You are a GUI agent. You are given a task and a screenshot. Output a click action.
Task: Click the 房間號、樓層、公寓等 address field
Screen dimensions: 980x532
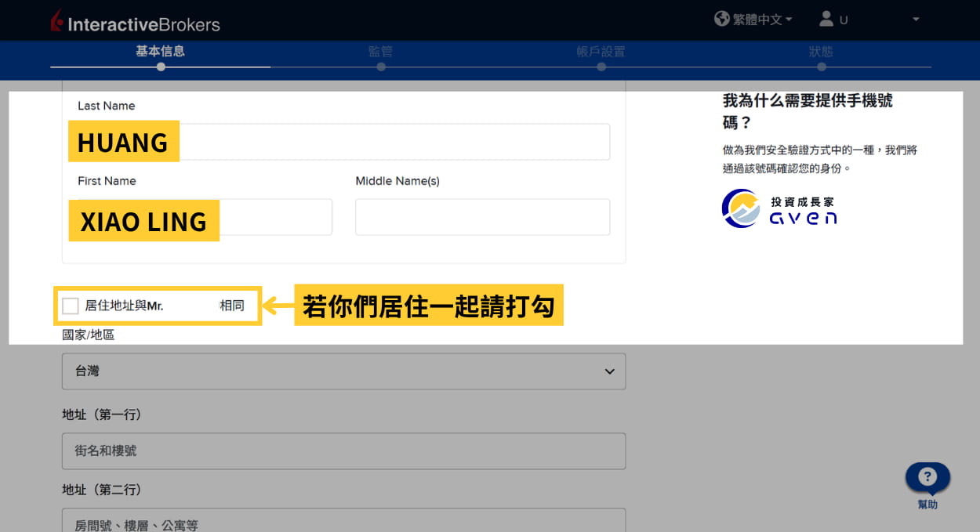[343, 521]
